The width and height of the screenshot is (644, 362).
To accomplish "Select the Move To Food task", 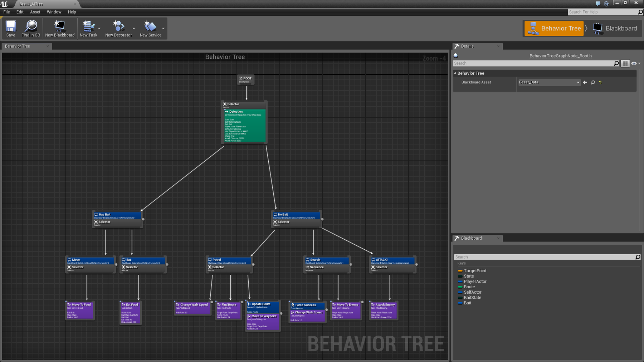I will (80, 310).
